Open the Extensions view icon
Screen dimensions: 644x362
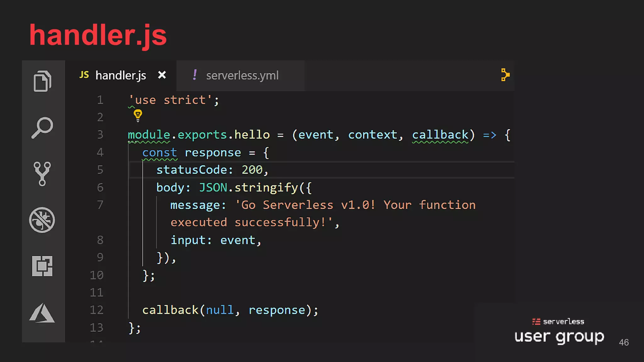coord(42,266)
